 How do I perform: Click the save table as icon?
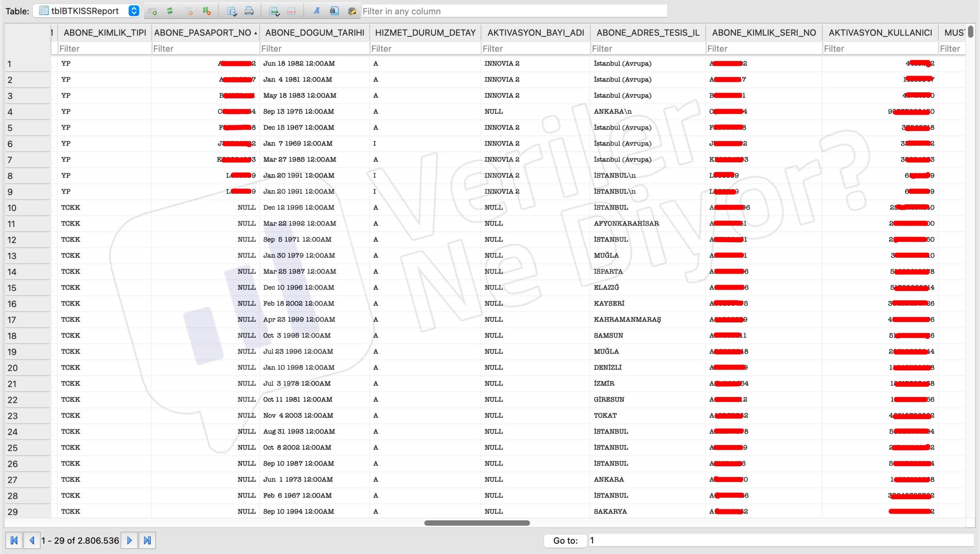[x=232, y=11]
